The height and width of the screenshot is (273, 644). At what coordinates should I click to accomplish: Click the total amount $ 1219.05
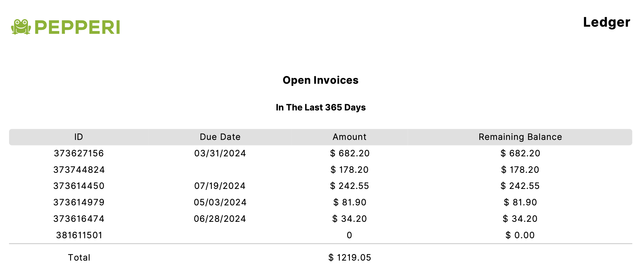(350, 257)
